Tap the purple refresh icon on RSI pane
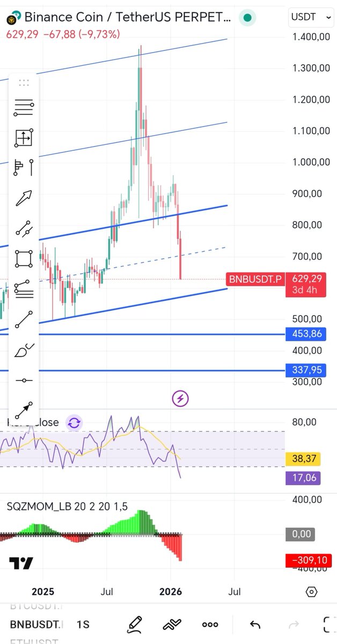This screenshot has height=644, width=337. point(74,422)
